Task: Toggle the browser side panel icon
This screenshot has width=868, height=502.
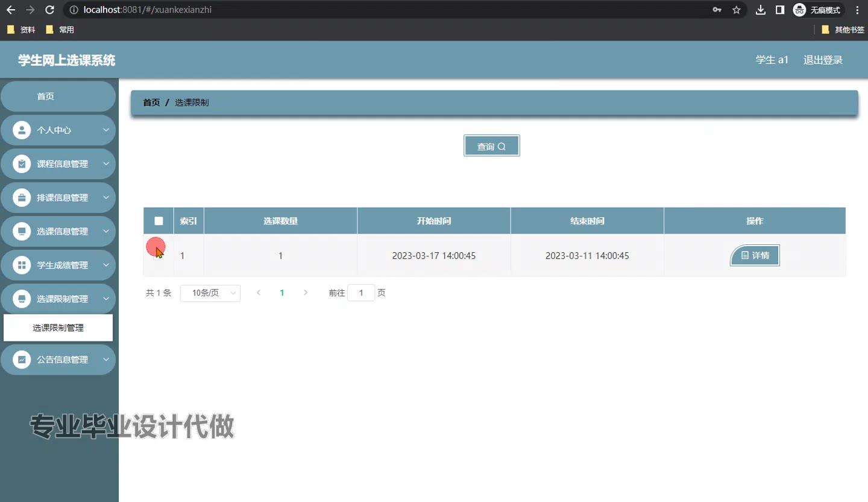Action: [779, 10]
